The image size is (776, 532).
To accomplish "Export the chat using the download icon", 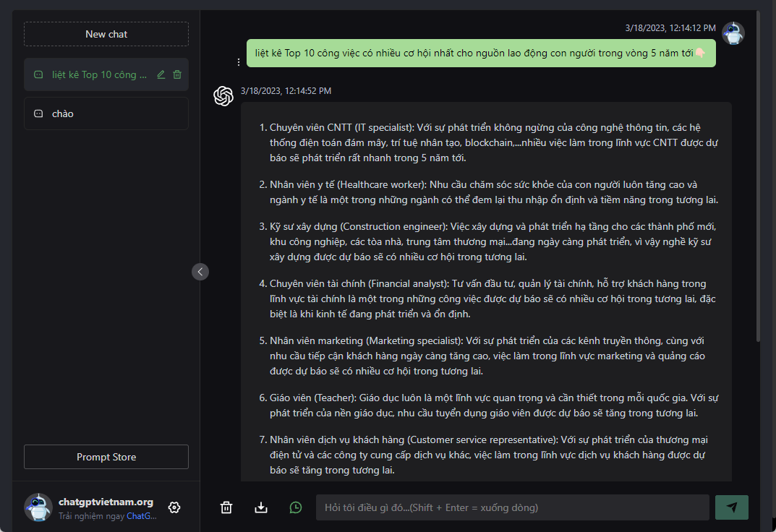I will click(x=261, y=507).
